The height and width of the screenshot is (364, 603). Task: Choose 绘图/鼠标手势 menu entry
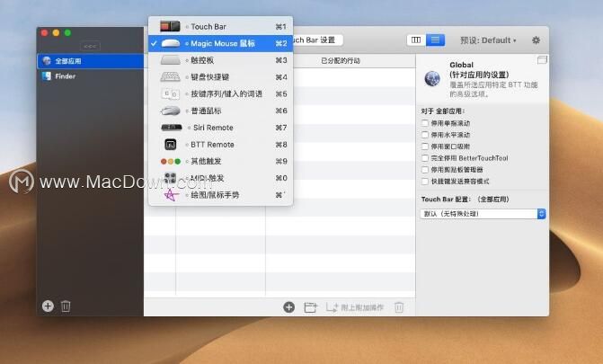[220, 195]
